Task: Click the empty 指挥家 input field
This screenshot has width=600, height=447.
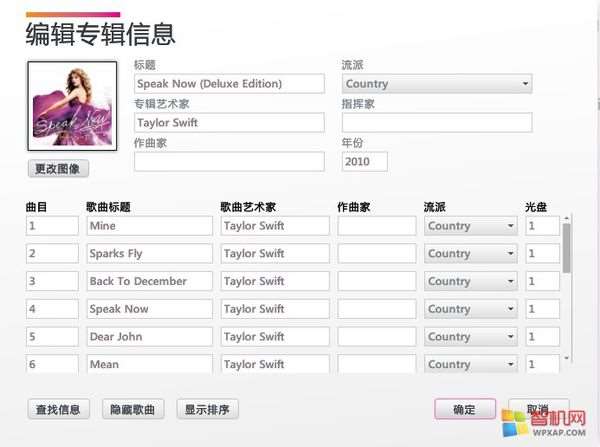Action: [x=437, y=122]
